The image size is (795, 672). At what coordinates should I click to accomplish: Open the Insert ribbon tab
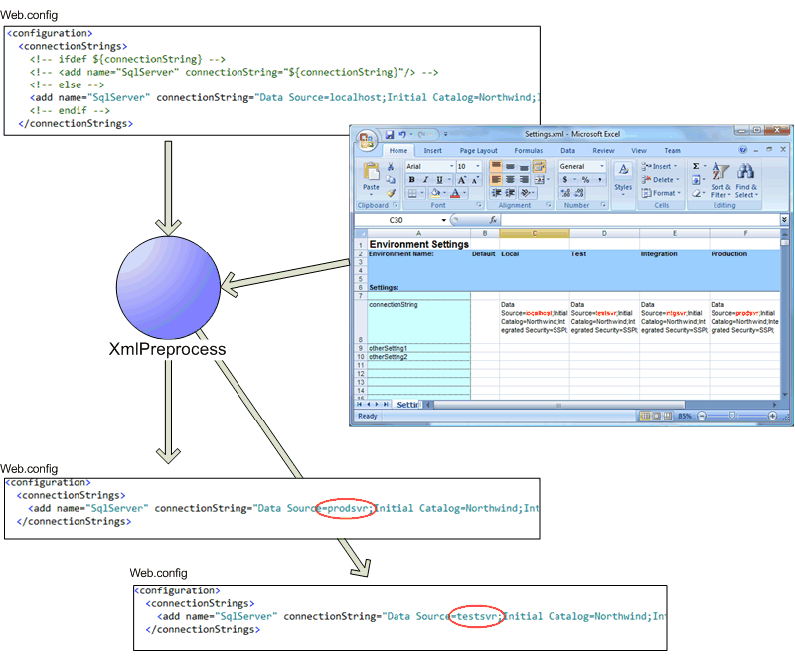click(x=432, y=151)
